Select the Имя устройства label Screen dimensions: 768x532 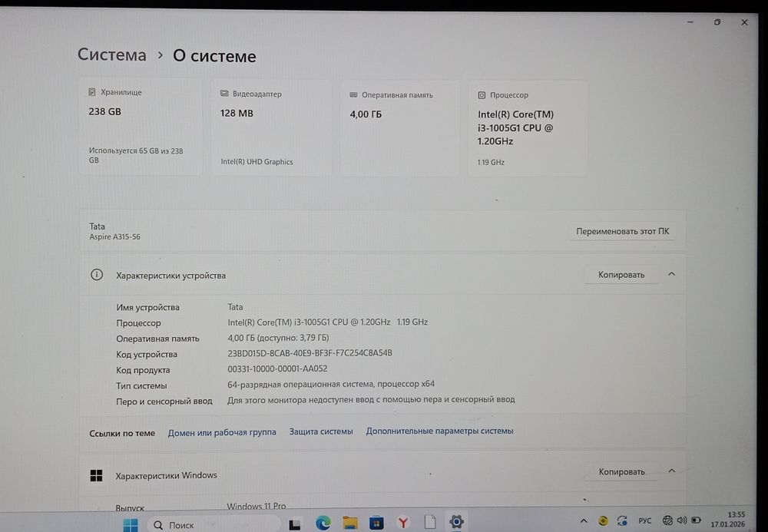click(x=147, y=307)
